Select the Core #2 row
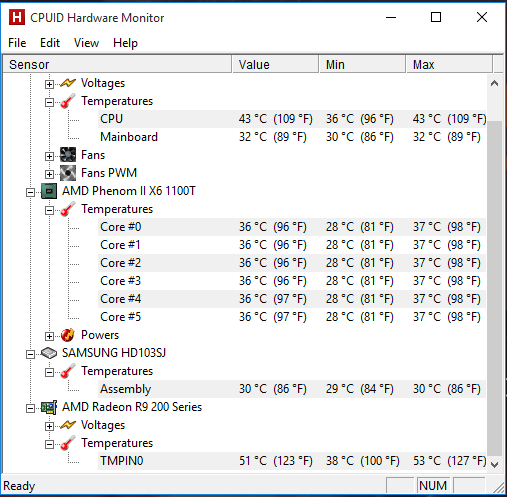507x497 pixels. [292, 263]
